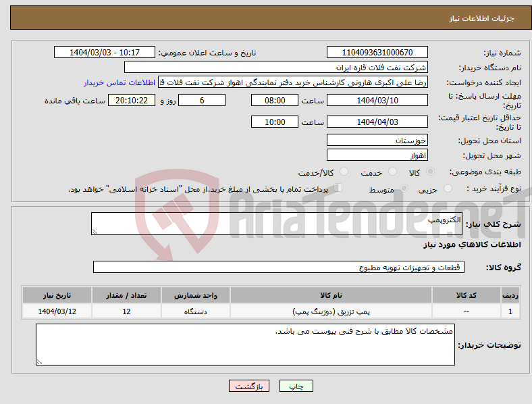
Task: Click the need number field 1104093631000670
Action: 377,52
